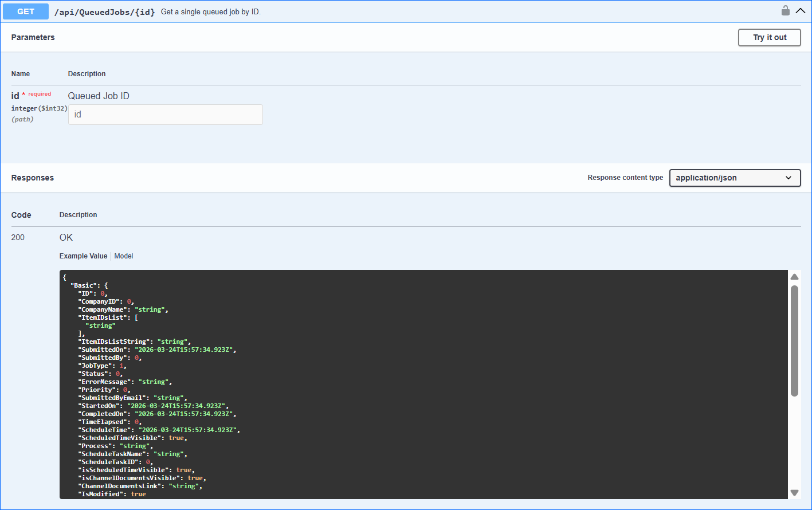Click the "IsModified" line in the JSON example

112,494
